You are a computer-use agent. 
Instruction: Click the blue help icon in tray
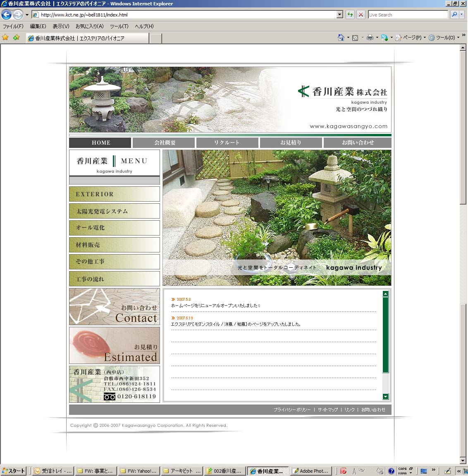(391, 471)
